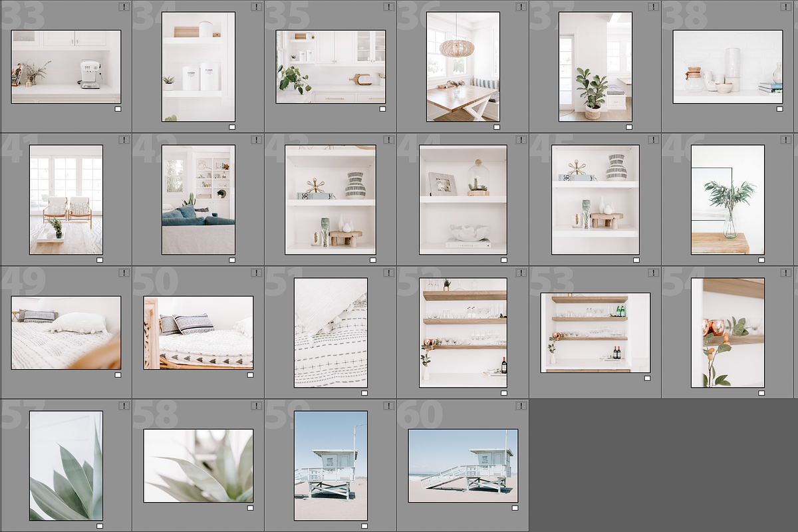Image resolution: width=798 pixels, height=532 pixels.
Task: Select the white pillow bed photo 49
Action: (x=66, y=332)
